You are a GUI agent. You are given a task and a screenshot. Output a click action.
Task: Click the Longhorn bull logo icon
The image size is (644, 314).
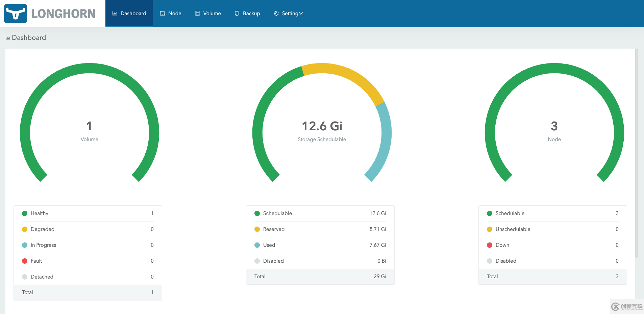click(16, 14)
